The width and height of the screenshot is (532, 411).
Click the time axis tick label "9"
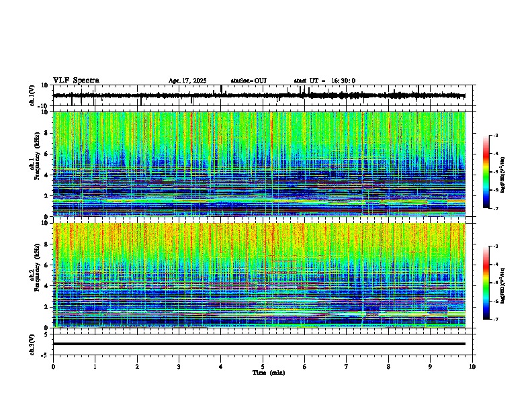430,367
